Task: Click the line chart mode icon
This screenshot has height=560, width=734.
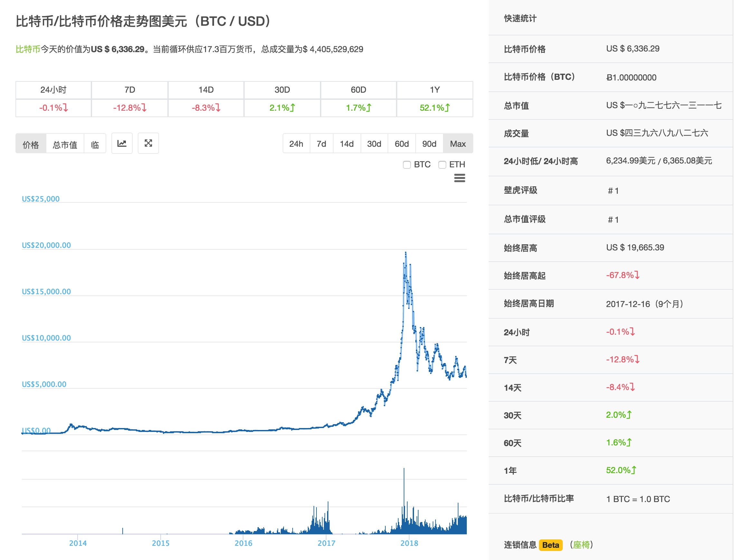Action: 122,144
